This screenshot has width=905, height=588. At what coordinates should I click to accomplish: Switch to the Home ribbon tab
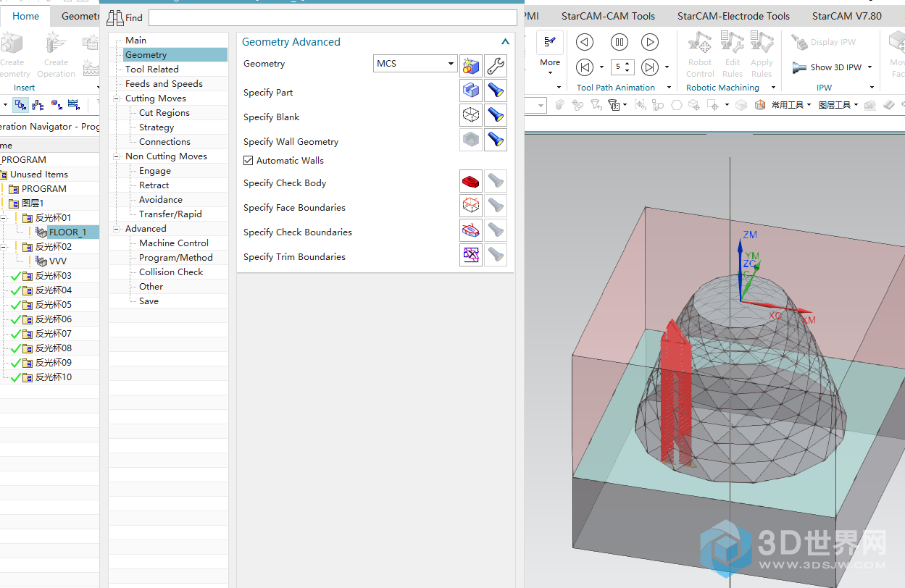click(x=25, y=16)
